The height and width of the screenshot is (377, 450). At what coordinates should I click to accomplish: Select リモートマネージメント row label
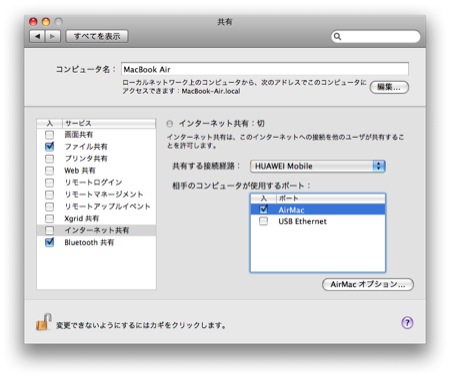[x=104, y=195]
